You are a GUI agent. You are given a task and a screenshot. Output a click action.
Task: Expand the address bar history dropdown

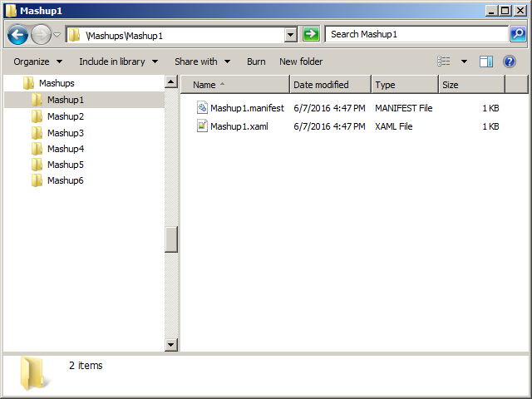[290, 35]
